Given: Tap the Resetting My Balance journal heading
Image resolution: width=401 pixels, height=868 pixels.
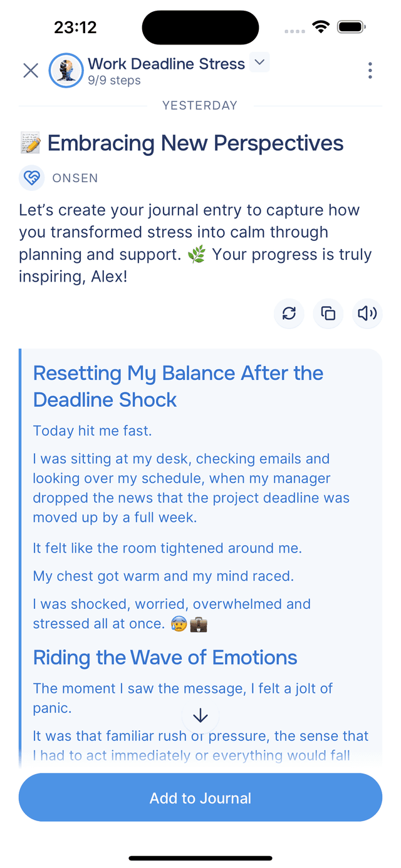Looking at the screenshot, I should [178, 386].
